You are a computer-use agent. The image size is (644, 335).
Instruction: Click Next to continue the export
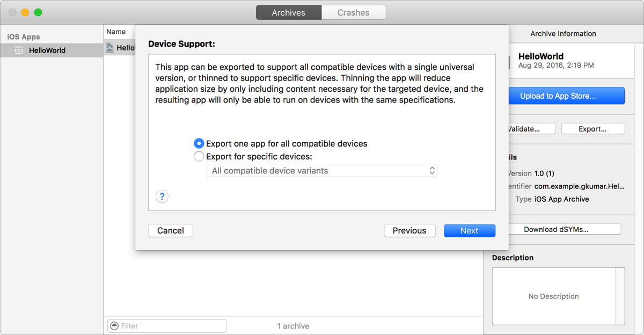469,230
